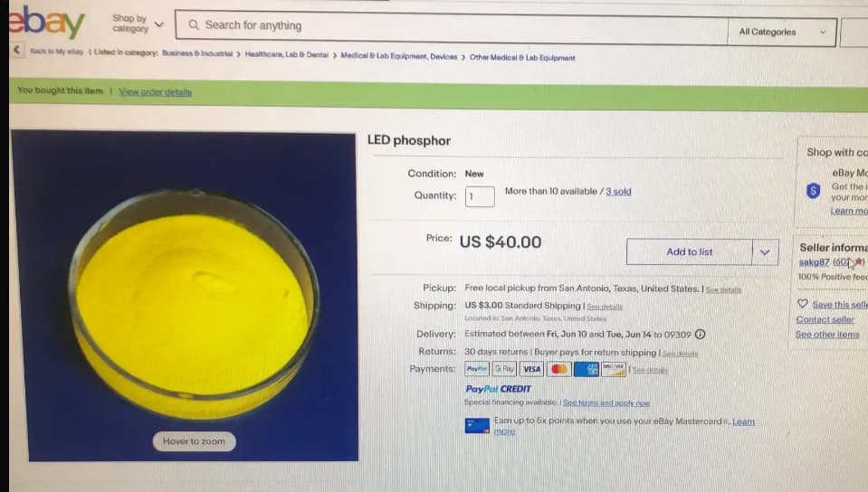The image size is (868, 492).
Task: Click the eBay logo
Action: (x=46, y=22)
